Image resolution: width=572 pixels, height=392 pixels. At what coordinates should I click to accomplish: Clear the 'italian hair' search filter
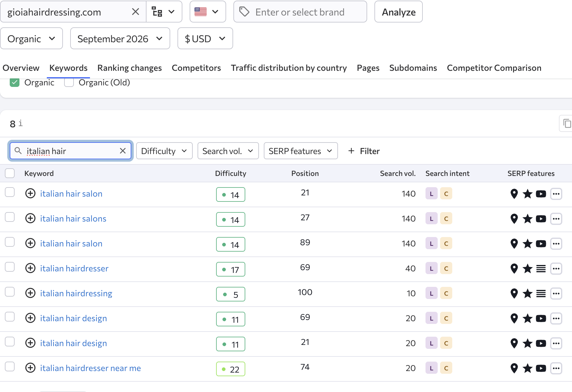tap(123, 151)
